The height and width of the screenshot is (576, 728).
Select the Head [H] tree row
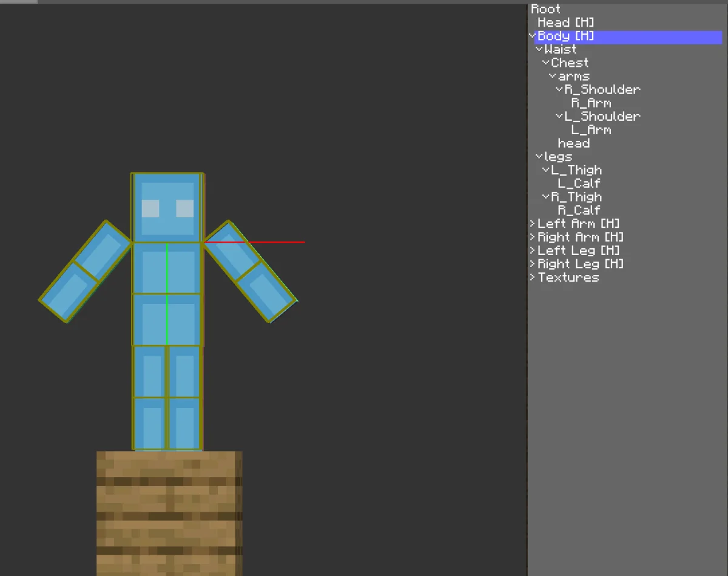pyautogui.click(x=566, y=23)
